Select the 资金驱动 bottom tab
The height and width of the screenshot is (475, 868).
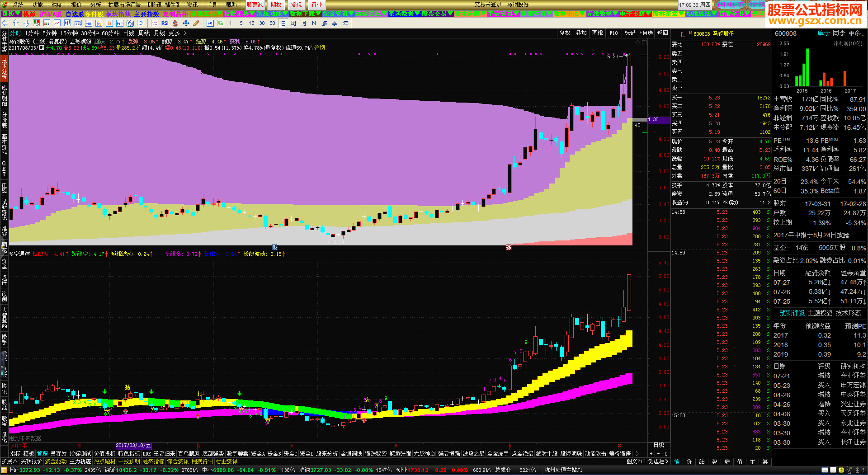tap(56, 461)
